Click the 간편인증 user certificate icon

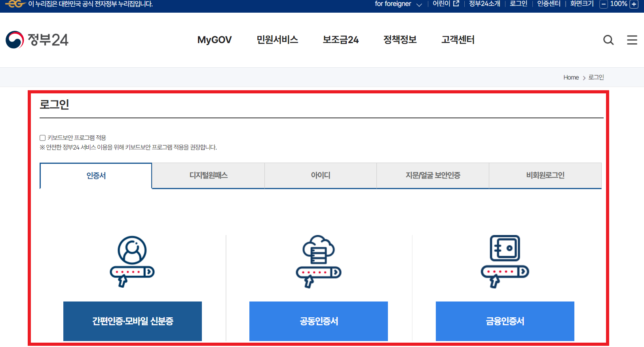[x=132, y=261]
